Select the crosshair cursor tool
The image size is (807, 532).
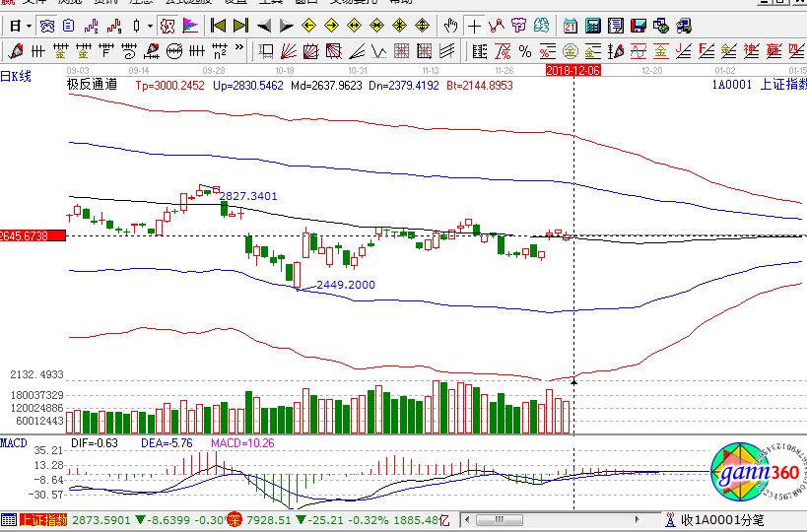click(475, 26)
